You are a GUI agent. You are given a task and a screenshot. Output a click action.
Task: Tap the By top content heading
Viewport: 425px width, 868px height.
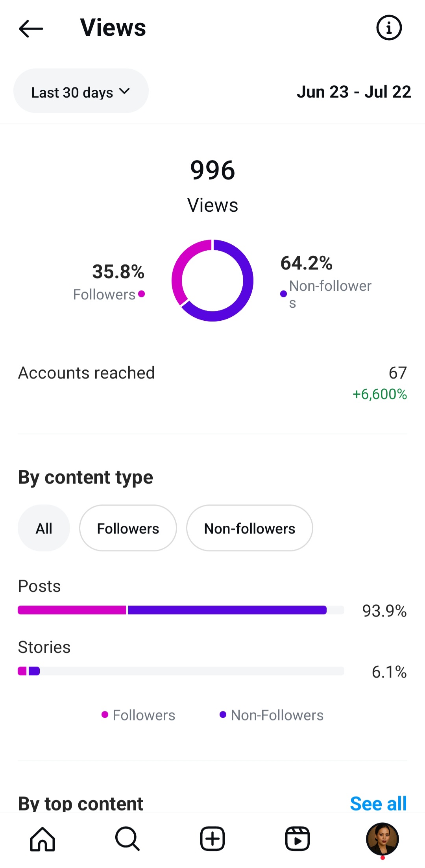point(81,803)
